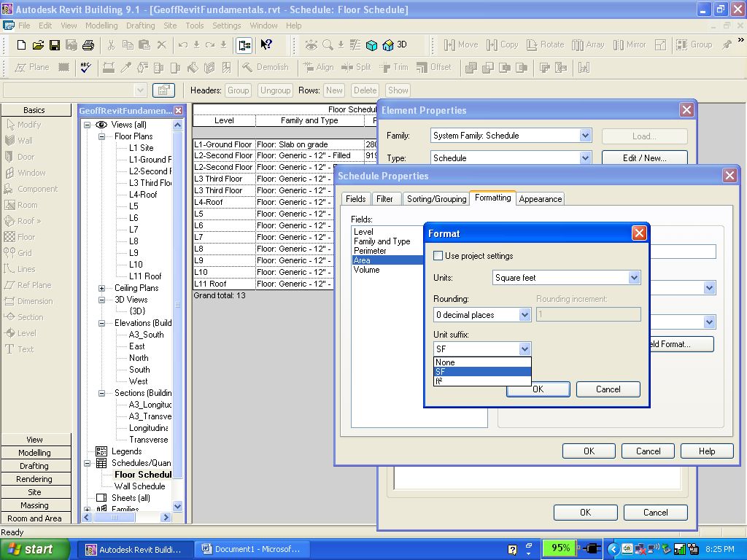Select the Grid tool in Basics panel
Screen dimensions: 747x560
click(x=18, y=253)
